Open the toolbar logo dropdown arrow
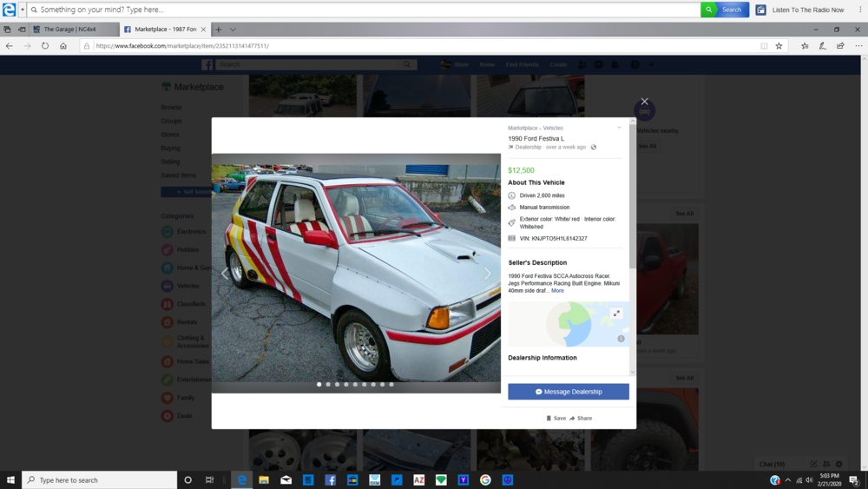This screenshot has height=489, width=868. pos(23,10)
